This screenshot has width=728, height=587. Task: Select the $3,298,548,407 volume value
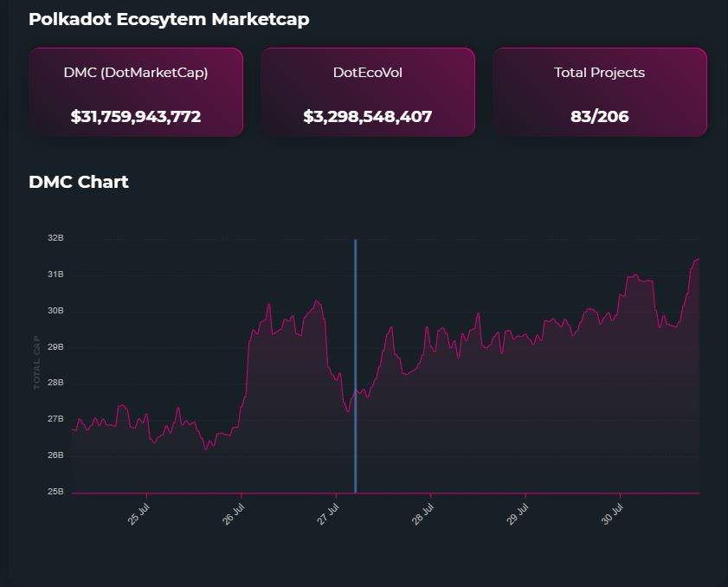368,116
